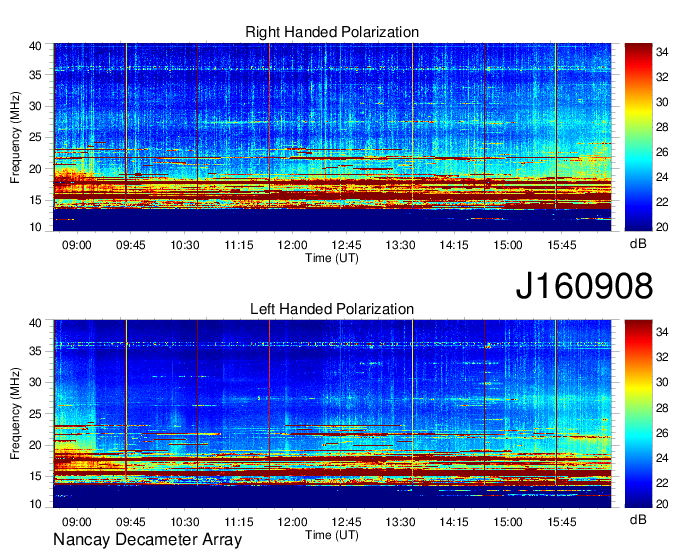Click the 15:00 time tick of the left-handed plot
The height and width of the screenshot is (552, 680).
pyautogui.click(x=508, y=522)
